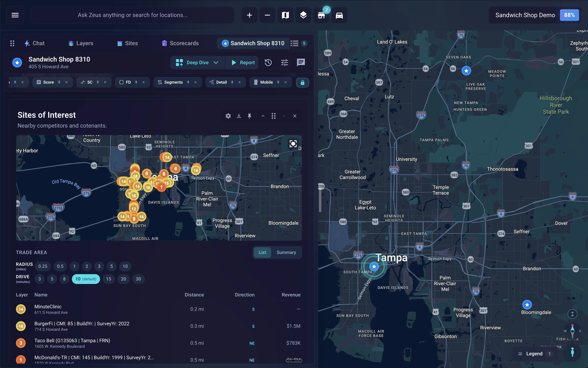
Task: Select the 10 (default) minute drive
Action: pyautogui.click(x=86, y=279)
